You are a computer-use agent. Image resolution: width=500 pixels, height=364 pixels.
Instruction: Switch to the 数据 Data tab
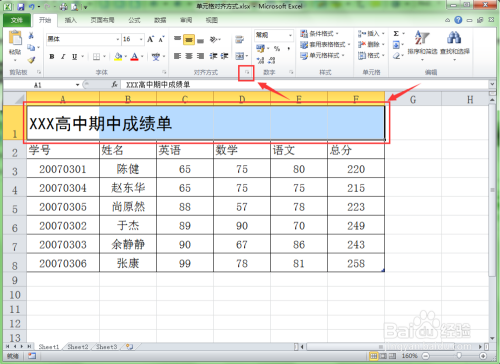coord(160,20)
